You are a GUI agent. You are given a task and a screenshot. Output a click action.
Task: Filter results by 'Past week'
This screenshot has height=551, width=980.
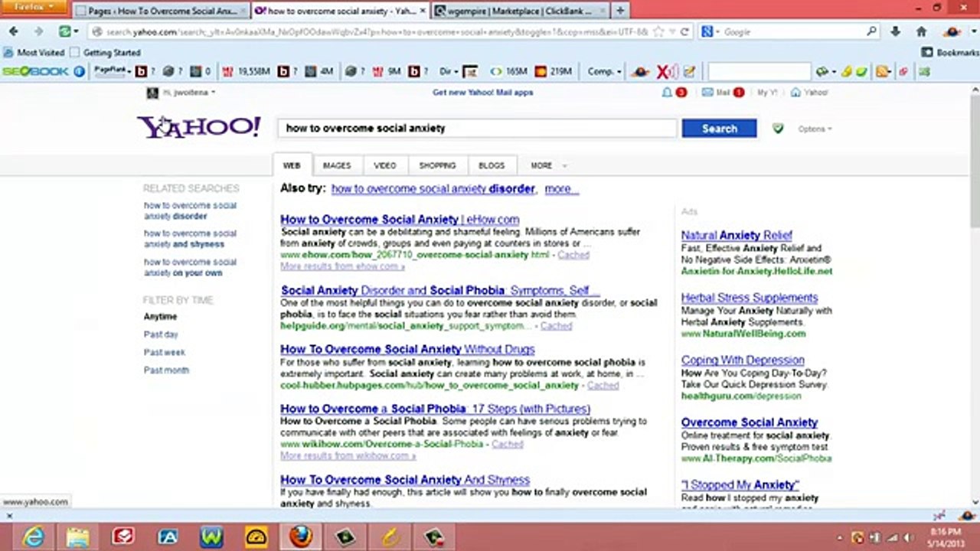point(165,353)
